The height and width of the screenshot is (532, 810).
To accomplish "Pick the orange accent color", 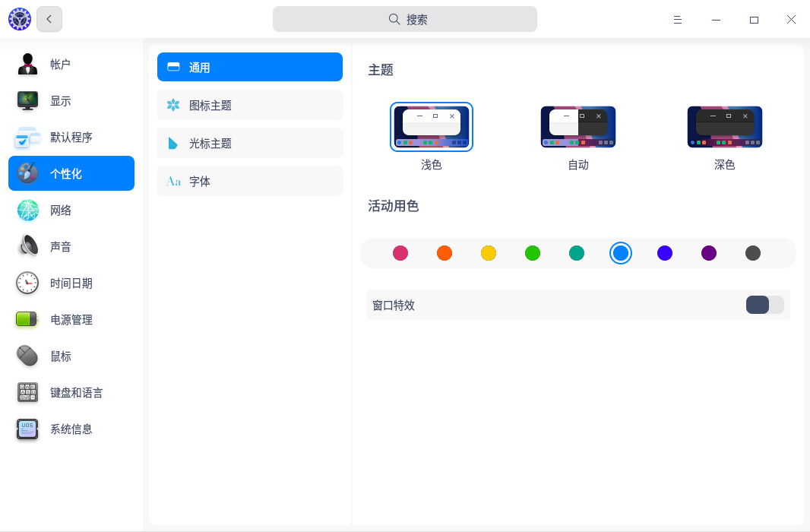I will [445, 253].
